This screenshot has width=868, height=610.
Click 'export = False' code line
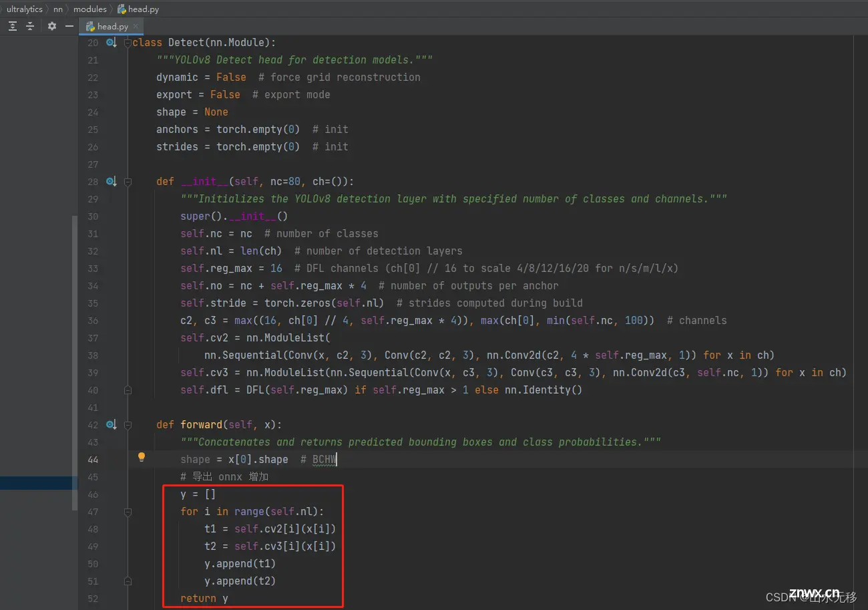click(x=243, y=95)
